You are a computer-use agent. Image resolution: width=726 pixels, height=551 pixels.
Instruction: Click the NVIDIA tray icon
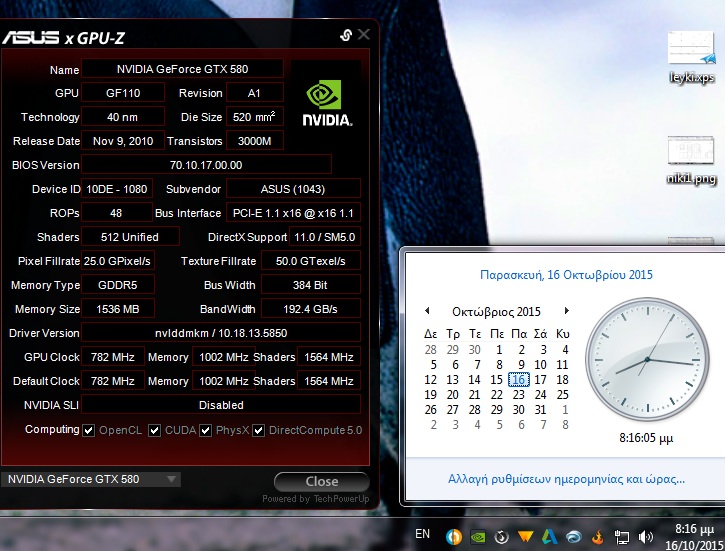point(478,537)
